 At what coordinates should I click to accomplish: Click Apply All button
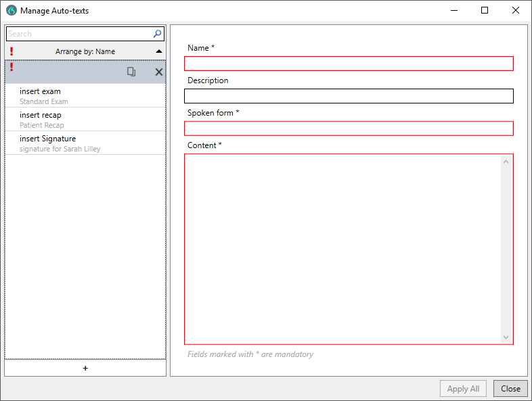[x=463, y=388]
